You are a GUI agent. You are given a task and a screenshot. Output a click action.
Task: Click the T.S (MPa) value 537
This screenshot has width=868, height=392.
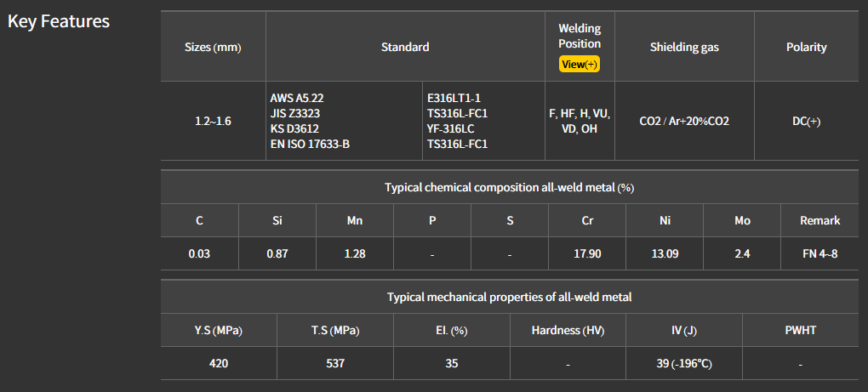(x=334, y=363)
